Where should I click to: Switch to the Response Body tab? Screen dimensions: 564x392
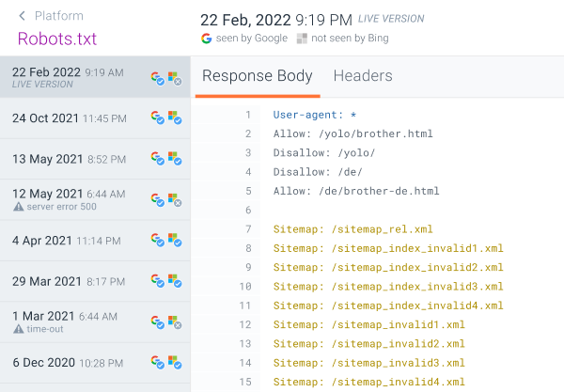[x=258, y=76]
